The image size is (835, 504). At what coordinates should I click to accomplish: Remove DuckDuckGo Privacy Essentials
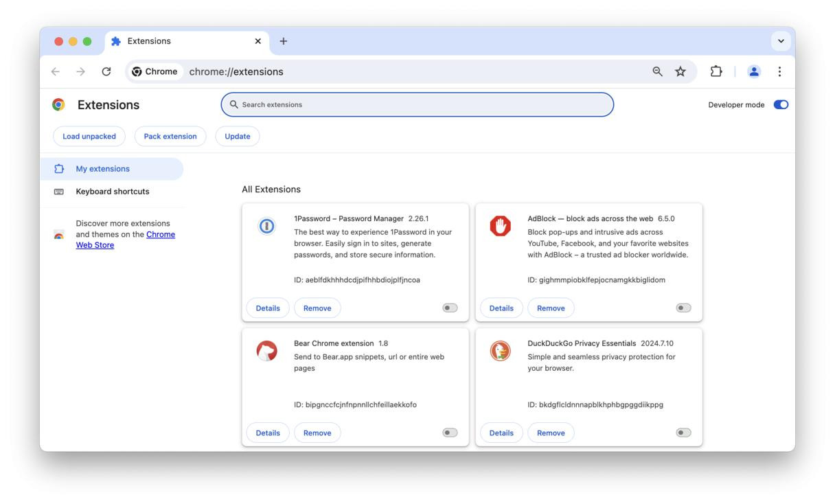(551, 433)
